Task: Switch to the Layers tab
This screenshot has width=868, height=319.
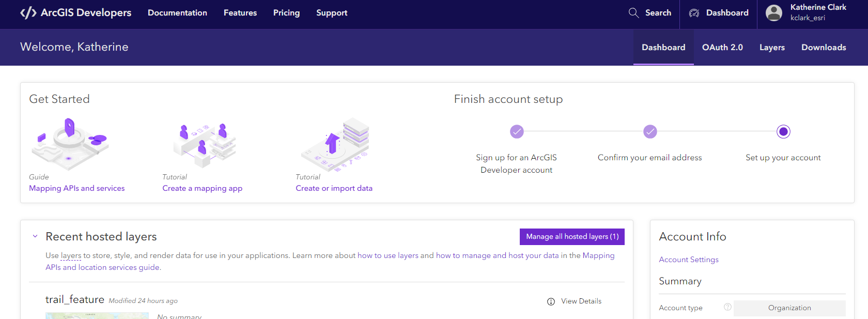Action: 772,48
